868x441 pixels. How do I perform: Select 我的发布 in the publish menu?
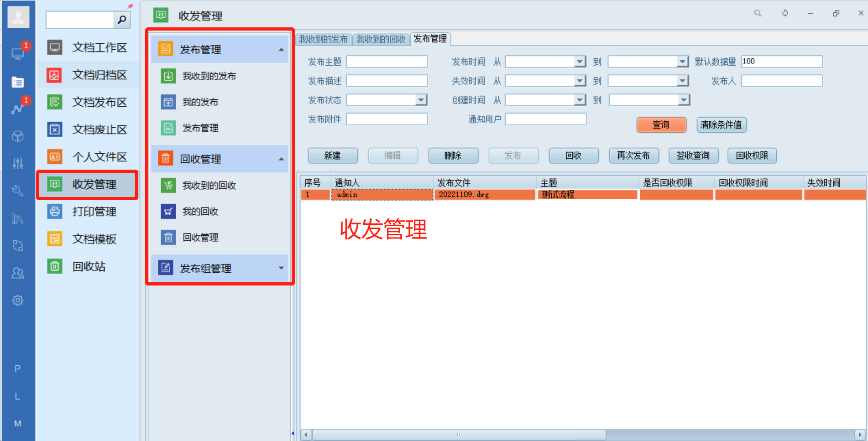tap(200, 102)
